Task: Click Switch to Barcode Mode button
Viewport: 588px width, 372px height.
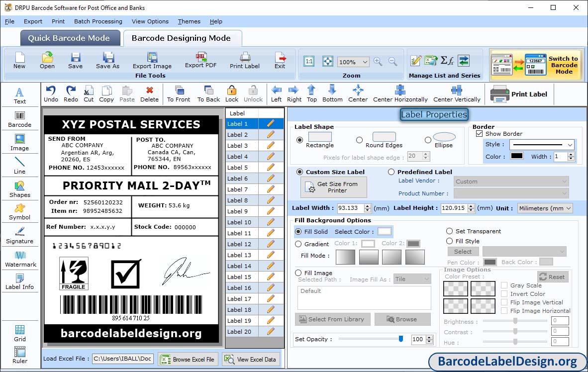Action: tap(536, 65)
